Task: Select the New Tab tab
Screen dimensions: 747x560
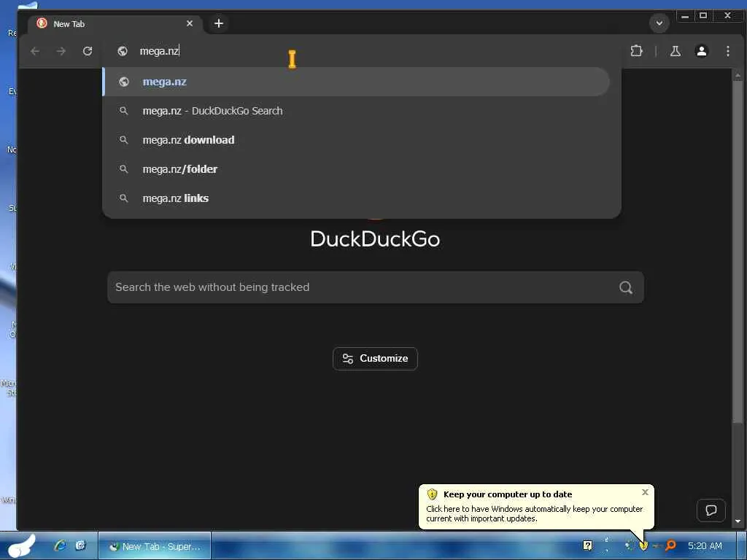Action: 115,24
